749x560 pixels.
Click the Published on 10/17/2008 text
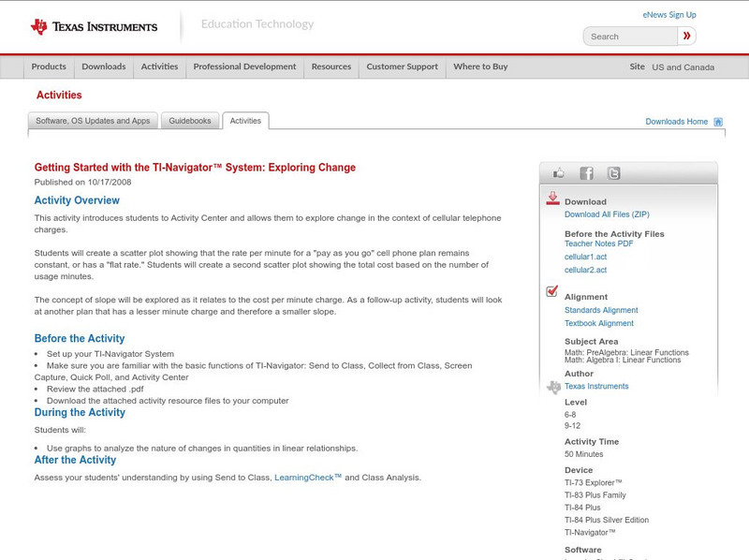click(82, 182)
